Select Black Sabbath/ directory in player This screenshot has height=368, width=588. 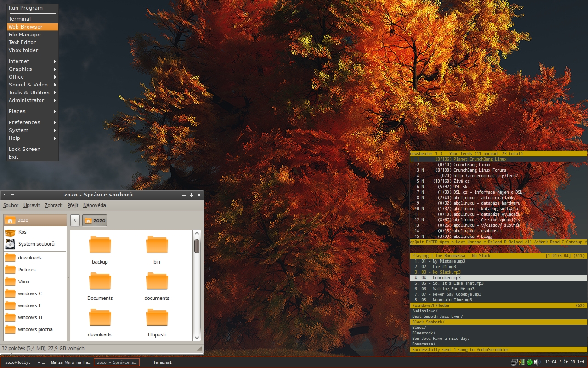pos(498,322)
